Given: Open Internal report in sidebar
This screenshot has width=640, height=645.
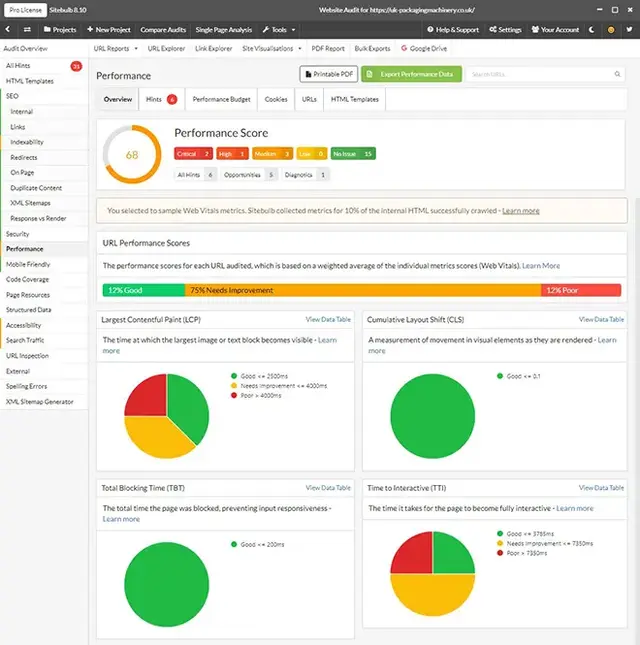Looking at the screenshot, I should [21, 111].
